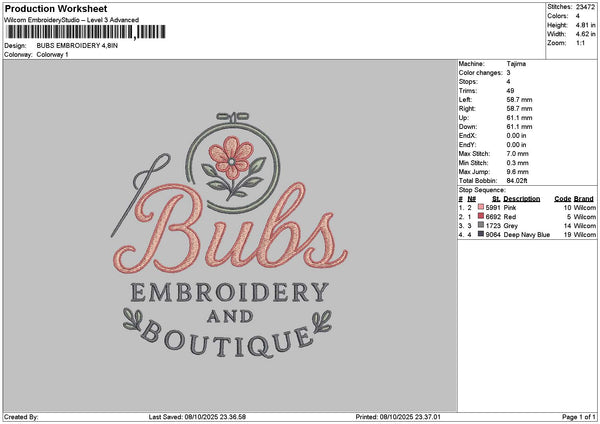Viewport: 600px width, 424px height.
Task: Click the Pink thread color swatch
Action: [481, 207]
